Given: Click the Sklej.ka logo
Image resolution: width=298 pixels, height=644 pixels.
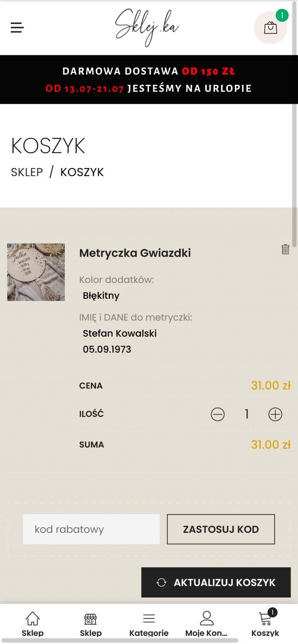Looking at the screenshot, I should click(x=147, y=27).
